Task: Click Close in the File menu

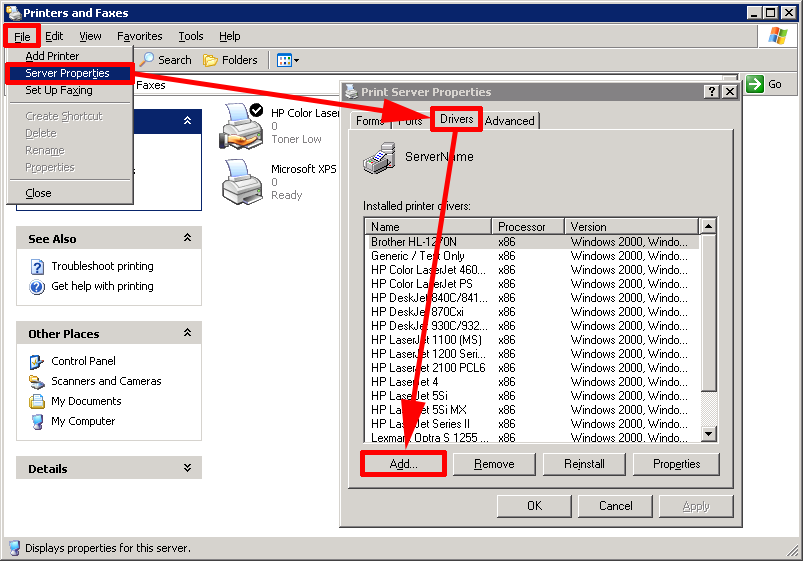Action: point(70,193)
